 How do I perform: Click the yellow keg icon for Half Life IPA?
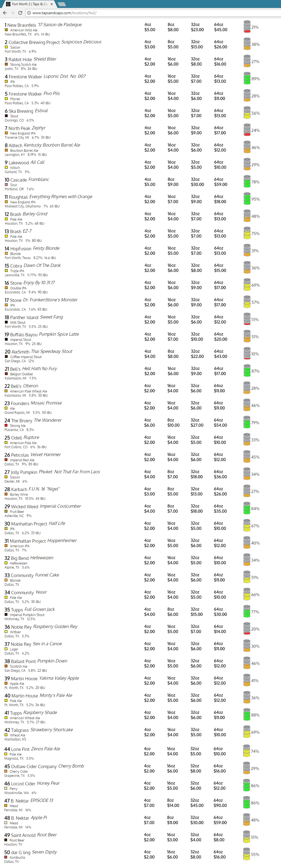point(247,525)
